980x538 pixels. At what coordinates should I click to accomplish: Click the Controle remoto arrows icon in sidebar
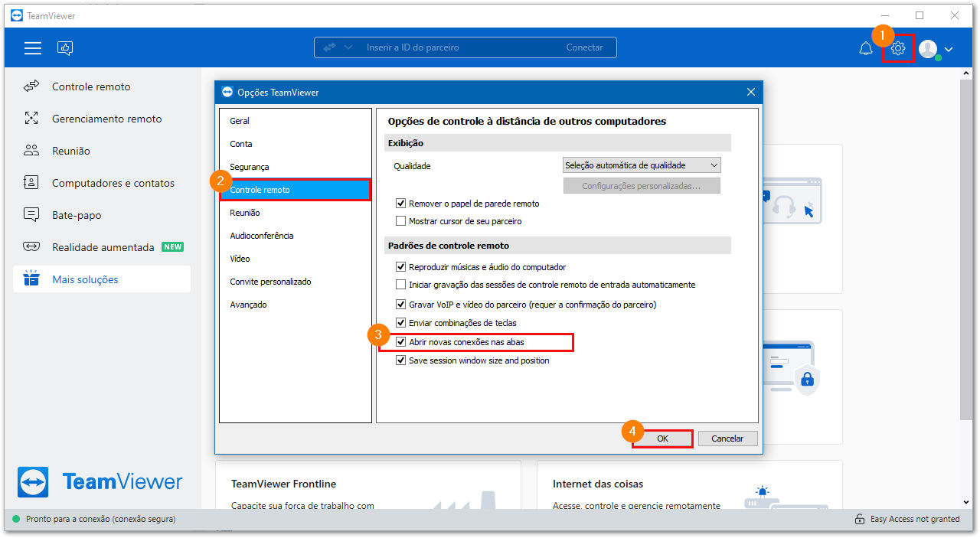(x=31, y=86)
